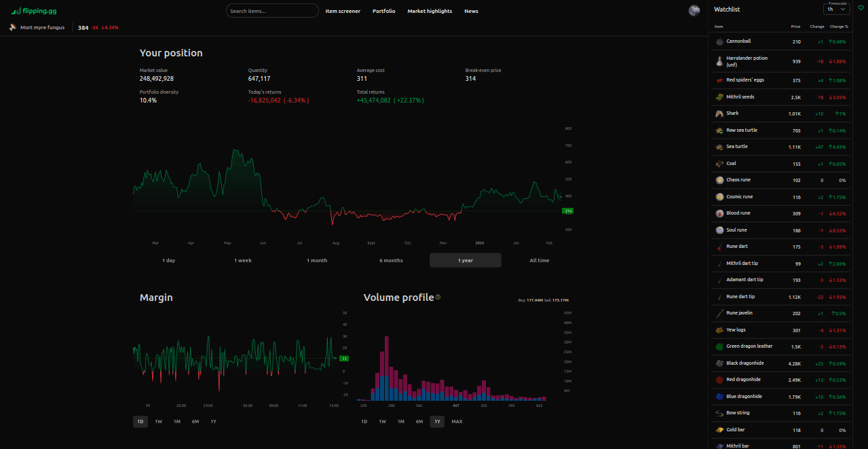
Task: Click the Volume profile help icon
Action: click(x=438, y=297)
